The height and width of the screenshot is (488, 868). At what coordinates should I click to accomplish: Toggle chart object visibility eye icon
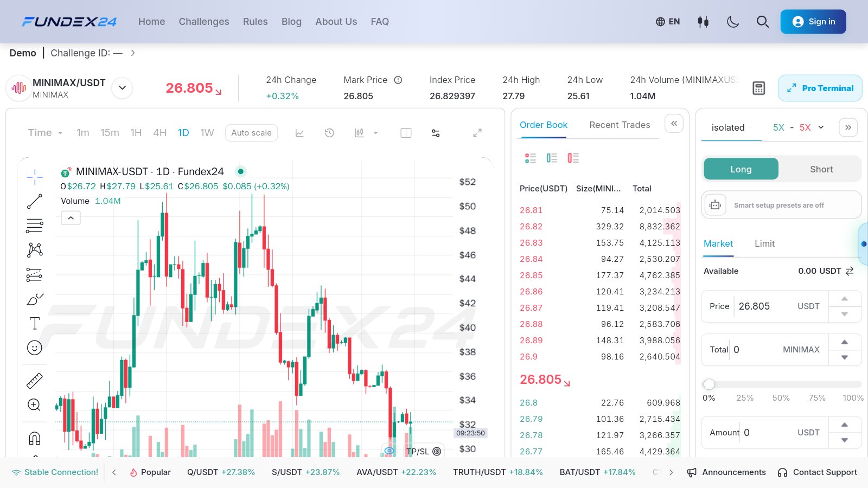[389, 451]
